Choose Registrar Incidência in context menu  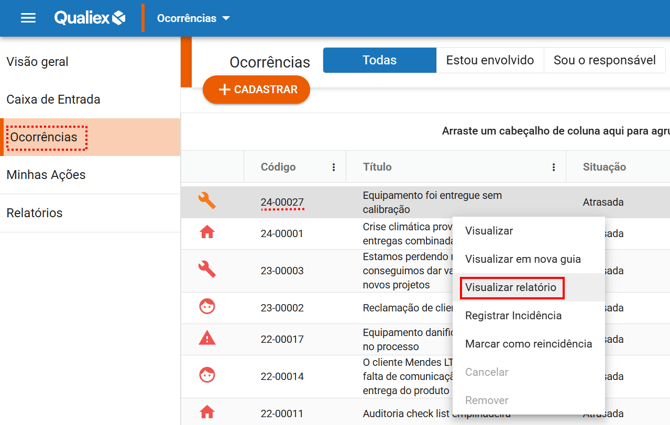click(x=513, y=315)
